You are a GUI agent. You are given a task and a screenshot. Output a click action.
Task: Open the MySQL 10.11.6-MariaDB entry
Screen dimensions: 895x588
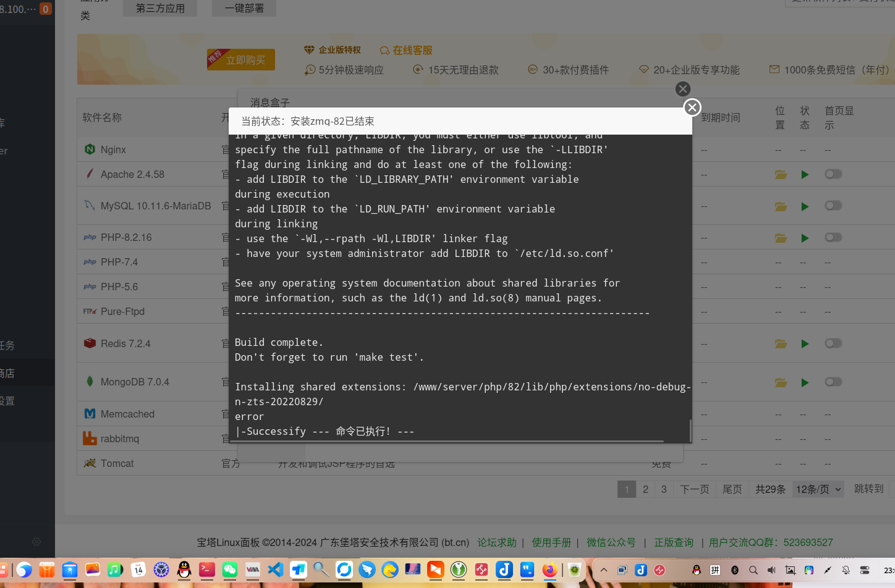[156, 206]
